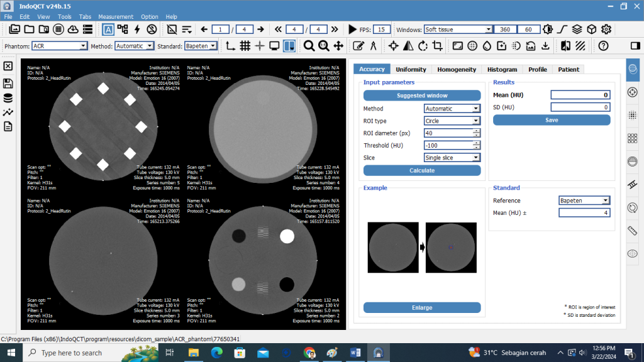Click the Suggested window button
The image size is (644, 362).
[x=421, y=96]
